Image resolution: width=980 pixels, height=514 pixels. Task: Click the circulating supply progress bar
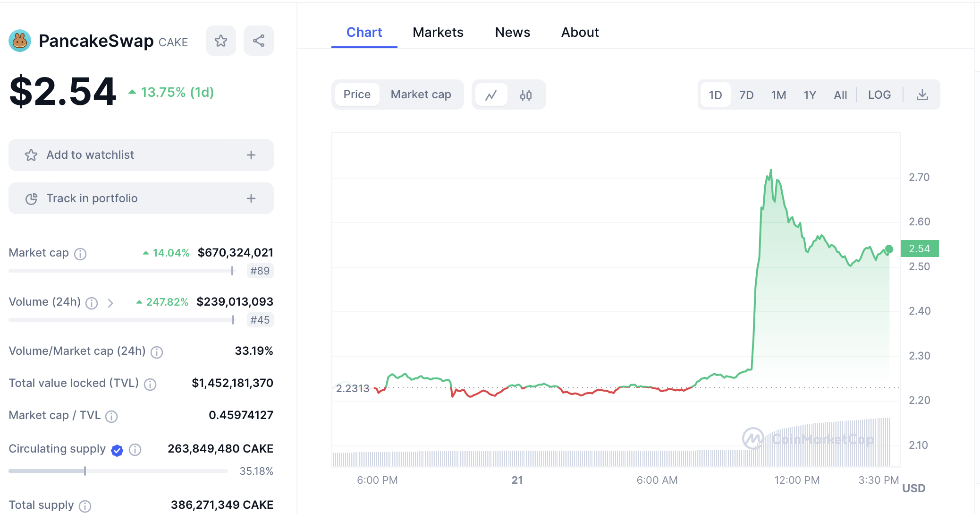pyautogui.click(x=118, y=471)
